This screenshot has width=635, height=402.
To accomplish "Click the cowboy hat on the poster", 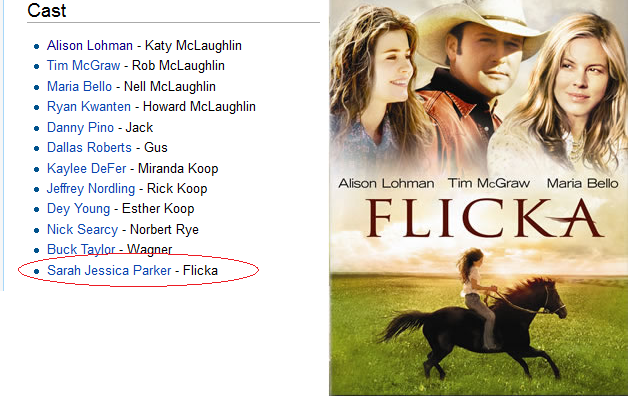I will point(478,24).
